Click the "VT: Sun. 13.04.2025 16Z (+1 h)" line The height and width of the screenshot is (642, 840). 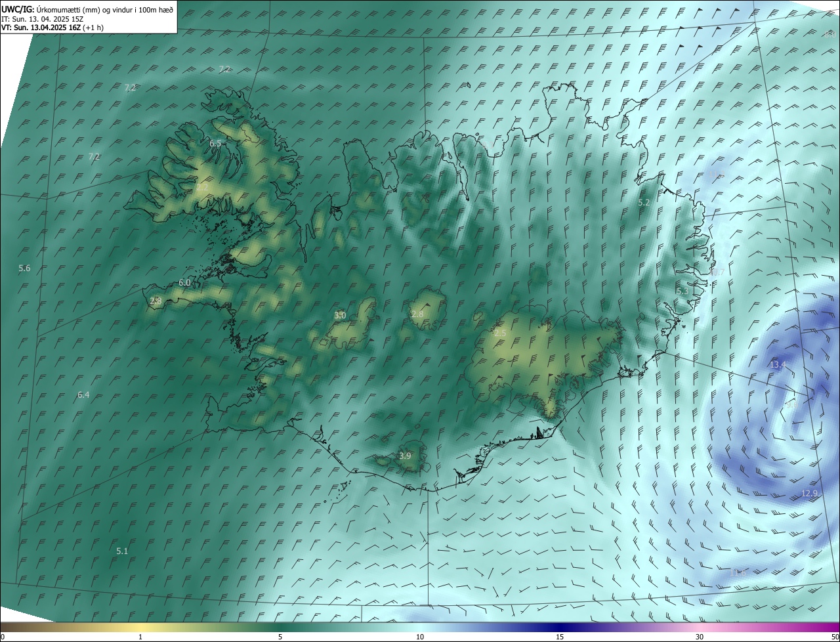[52, 28]
